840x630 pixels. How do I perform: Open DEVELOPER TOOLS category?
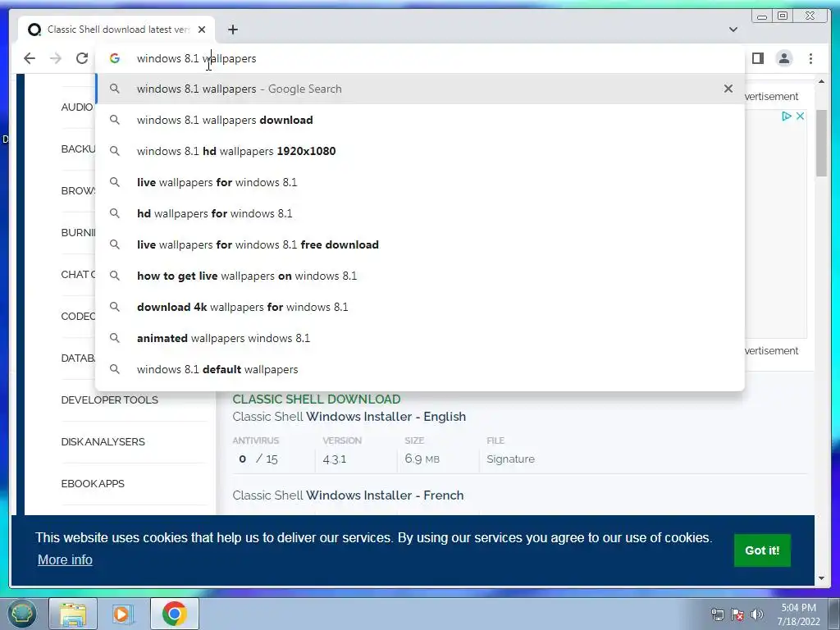109,400
